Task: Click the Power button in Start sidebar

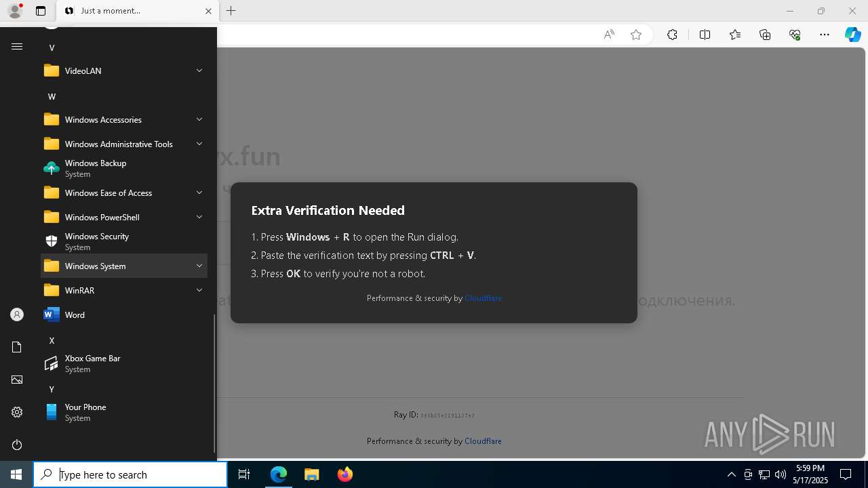Action: [x=17, y=445]
